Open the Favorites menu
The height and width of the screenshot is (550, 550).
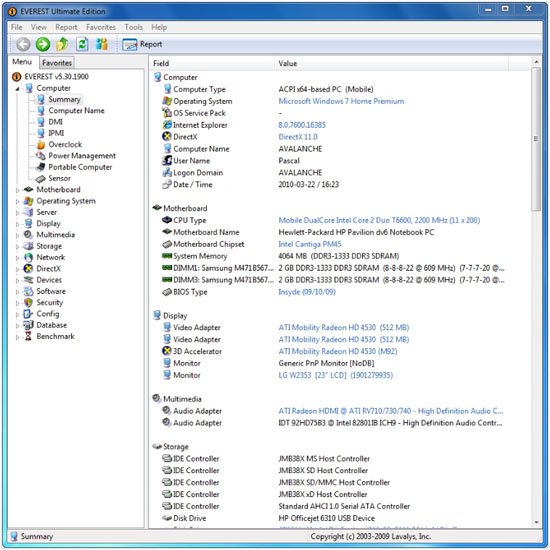click(101, 27)
